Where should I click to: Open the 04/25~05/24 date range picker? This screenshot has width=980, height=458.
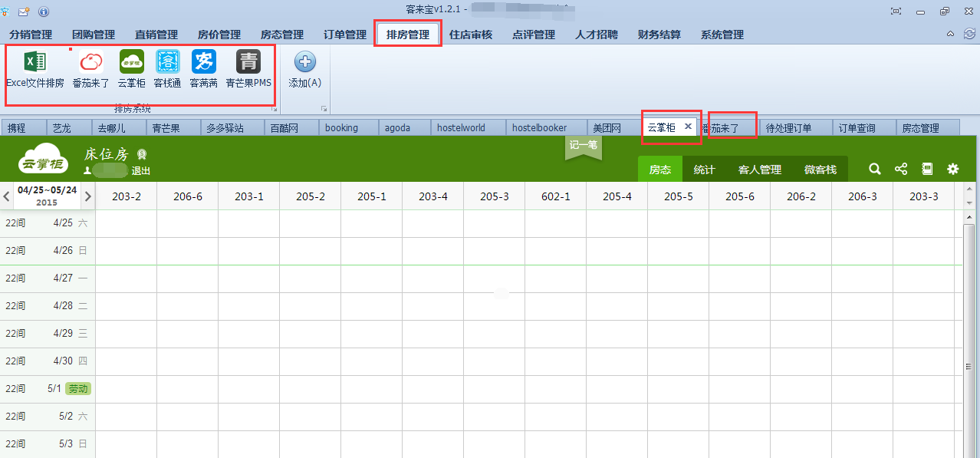47,196
